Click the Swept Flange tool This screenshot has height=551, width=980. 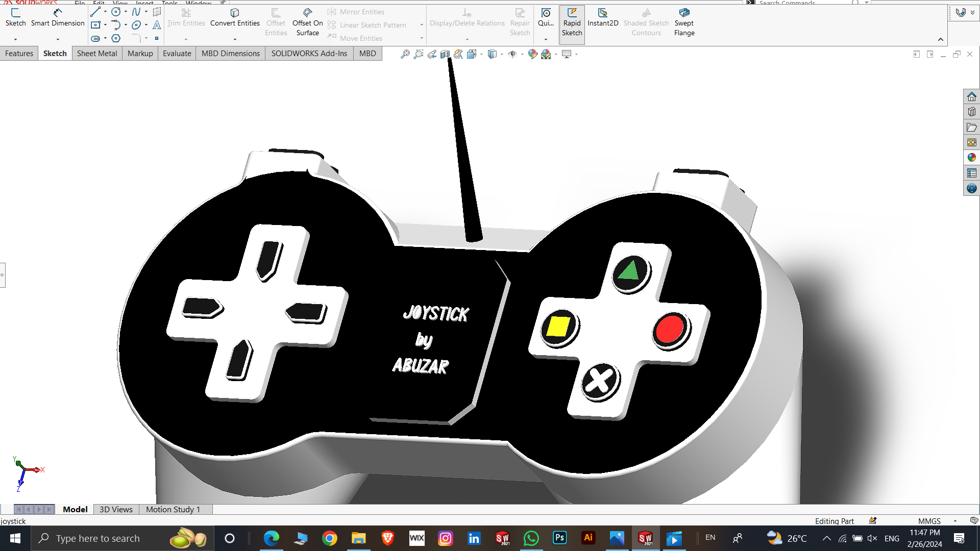[x=684, y=22]
